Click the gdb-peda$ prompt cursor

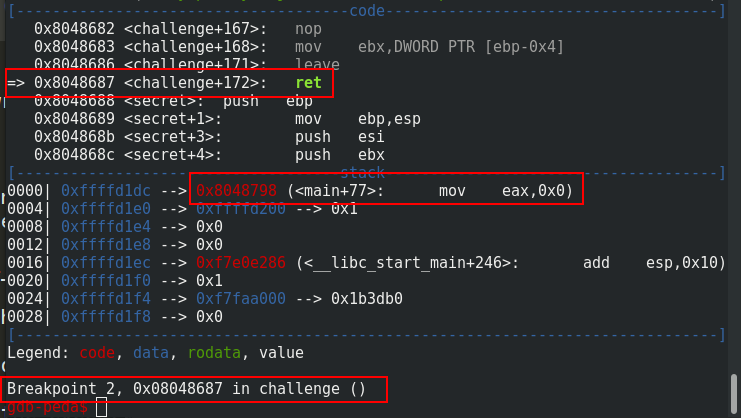coord(102,407)
